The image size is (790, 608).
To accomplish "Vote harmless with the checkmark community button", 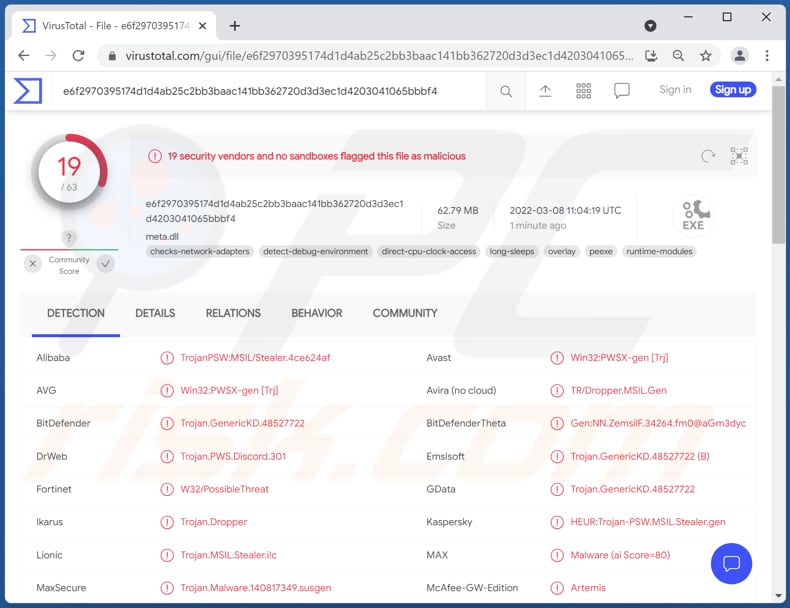I will pyautogui.click(x=106, y=264).
